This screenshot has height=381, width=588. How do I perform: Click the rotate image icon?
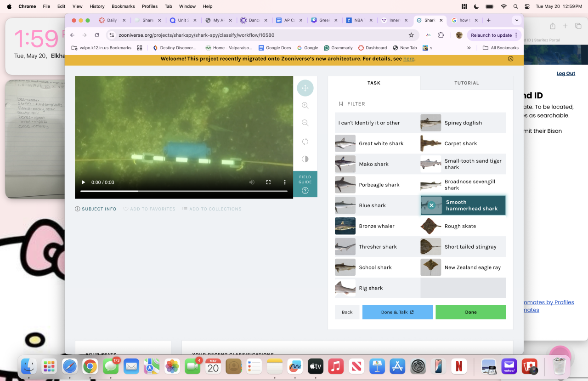click(305, 141)
